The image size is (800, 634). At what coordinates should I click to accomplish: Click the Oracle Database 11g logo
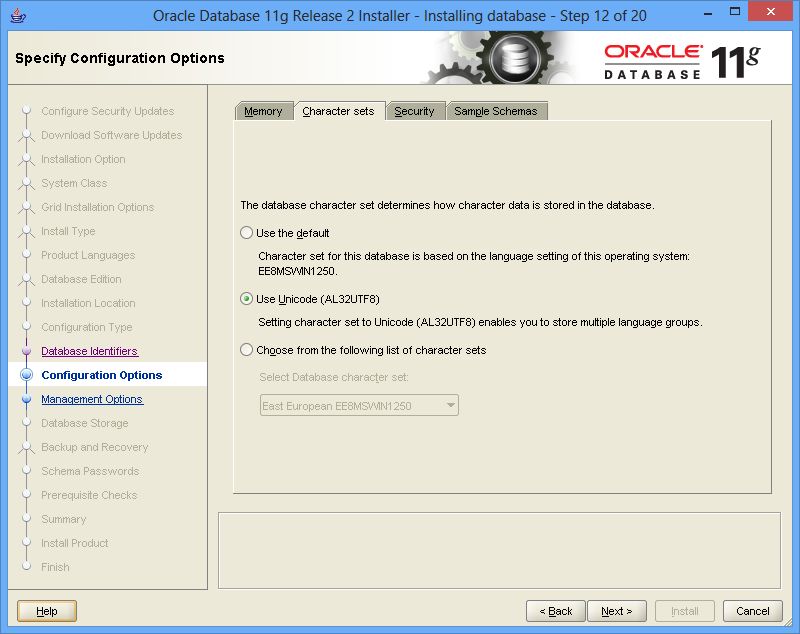683,62
